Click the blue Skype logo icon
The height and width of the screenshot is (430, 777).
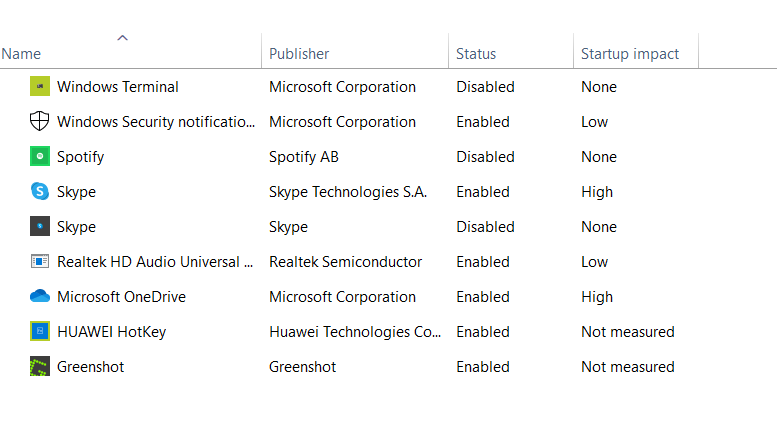coord(40,191)
